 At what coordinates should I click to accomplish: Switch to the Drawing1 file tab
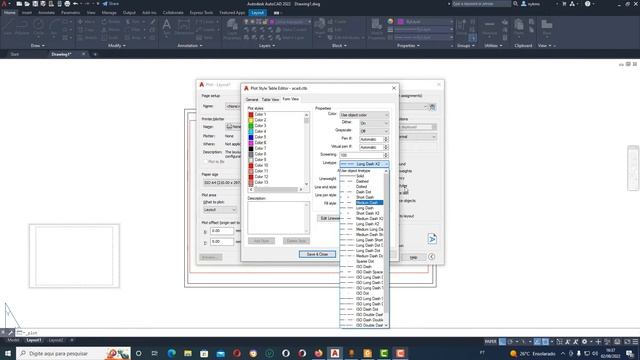pos(62,54)
